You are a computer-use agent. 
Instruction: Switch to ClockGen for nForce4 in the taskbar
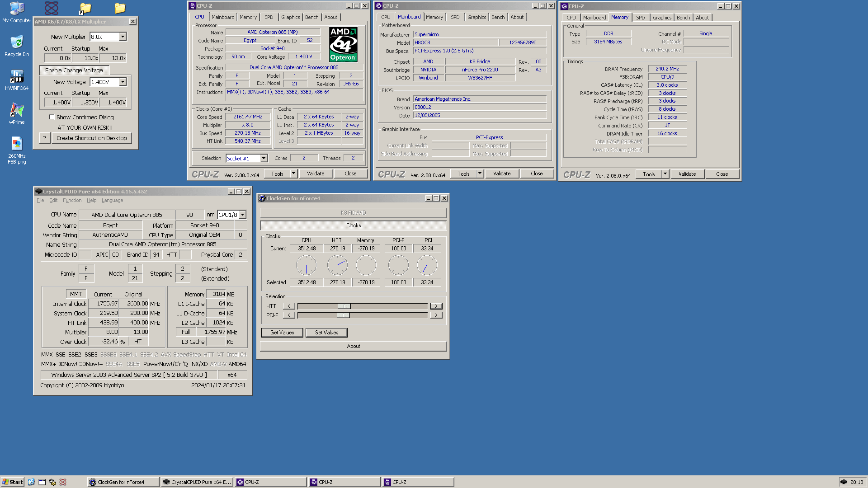click(x=123, y=482)
